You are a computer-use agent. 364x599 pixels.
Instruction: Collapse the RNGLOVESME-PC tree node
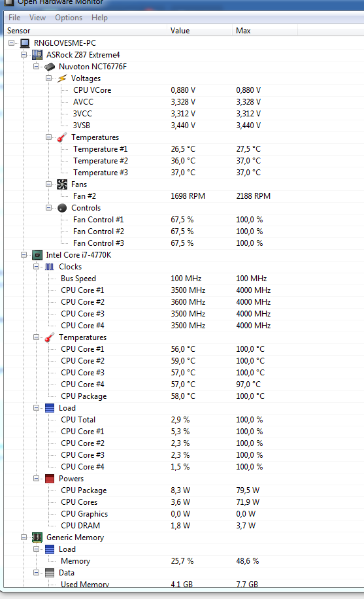[x=12, y=43]
